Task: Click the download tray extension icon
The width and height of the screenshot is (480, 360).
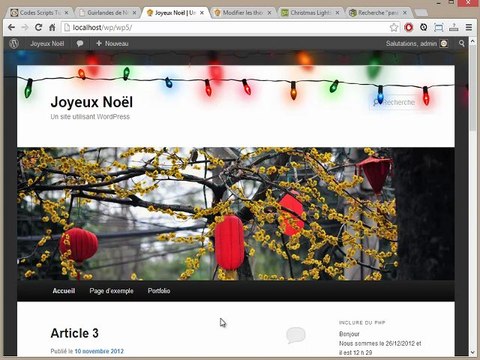Action: pyautogui.click(x=454, y=27)
